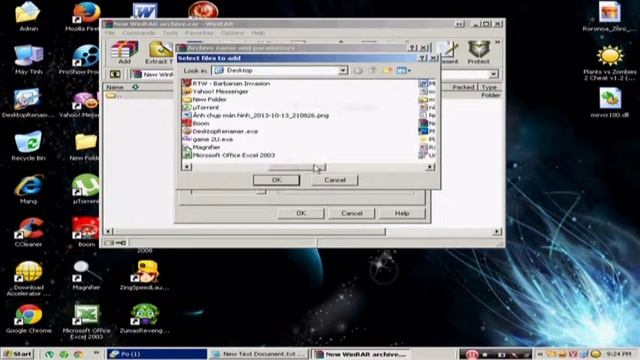Open the Boom desktop shortcut icon
Image resolution: width=640 pixels, height=360 pixels.
tap(86, 232)
